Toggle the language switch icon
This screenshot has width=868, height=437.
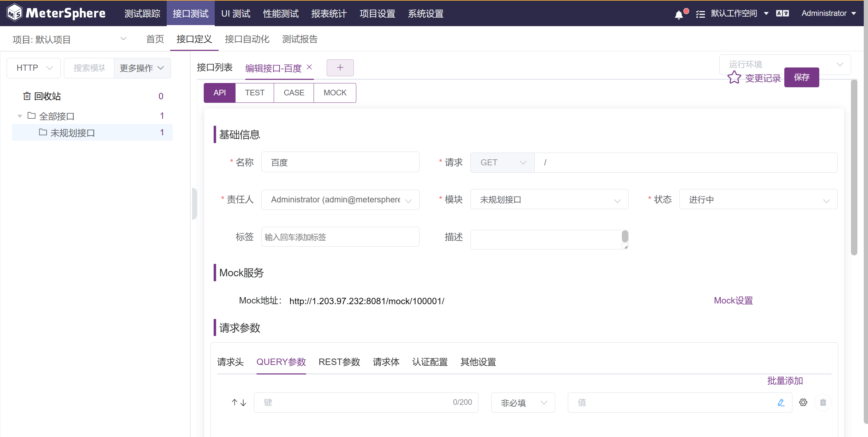782,13
